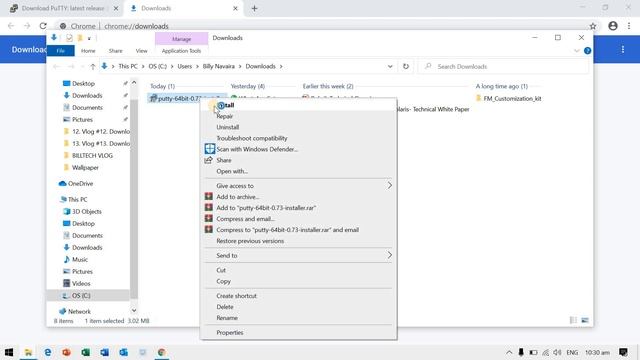This screenshot has height=360, width=640.
Task: Click Troubleshoot compatibility
Action: pos(251,138)
